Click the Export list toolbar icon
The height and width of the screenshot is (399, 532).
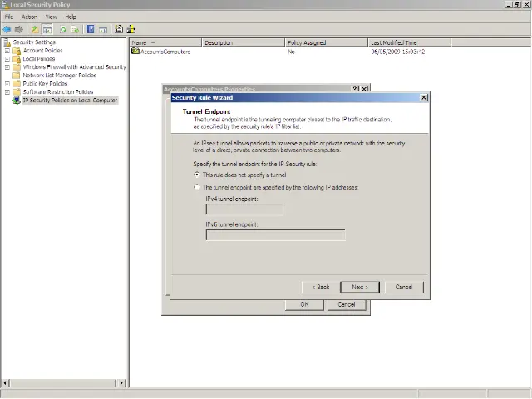click(x=76, y=29)
